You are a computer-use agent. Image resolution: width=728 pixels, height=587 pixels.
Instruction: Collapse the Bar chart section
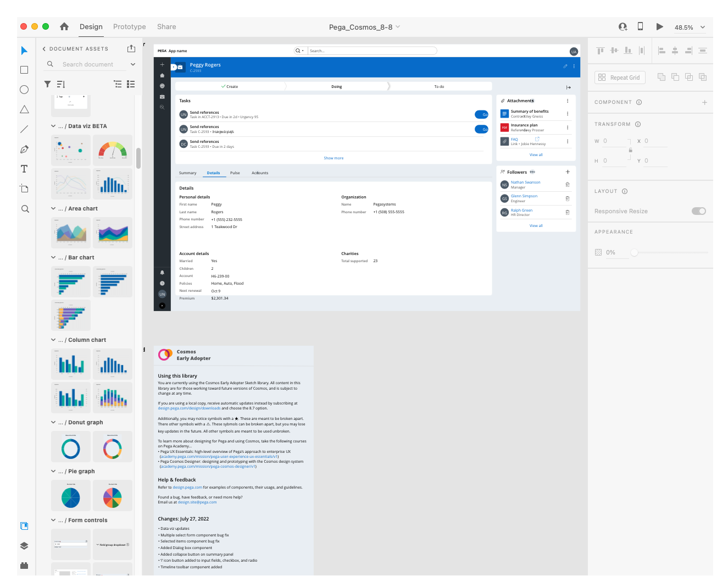tap(53, 257)
